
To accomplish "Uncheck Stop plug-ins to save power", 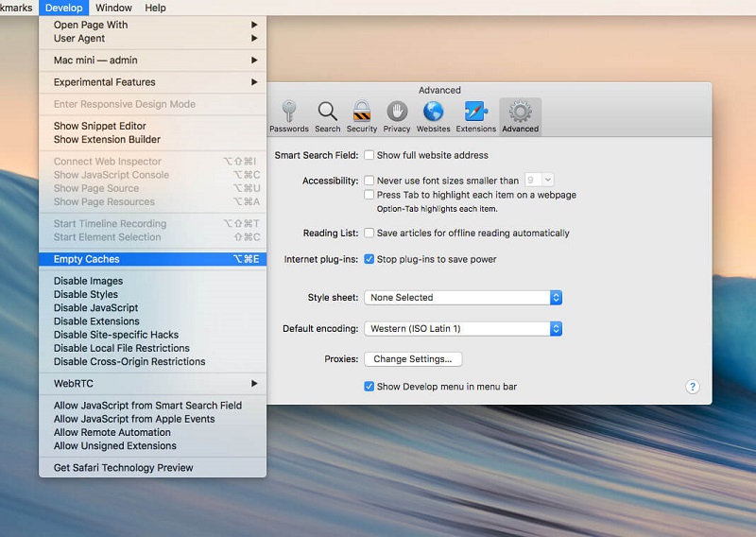I will coord(369,259).
